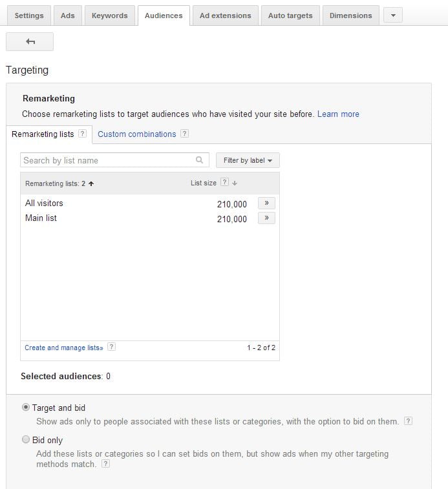Click the search magnifier icon in list search
The height and width of the screenshot is (489, 448).
pyautogui.click(x=200, y=160)
